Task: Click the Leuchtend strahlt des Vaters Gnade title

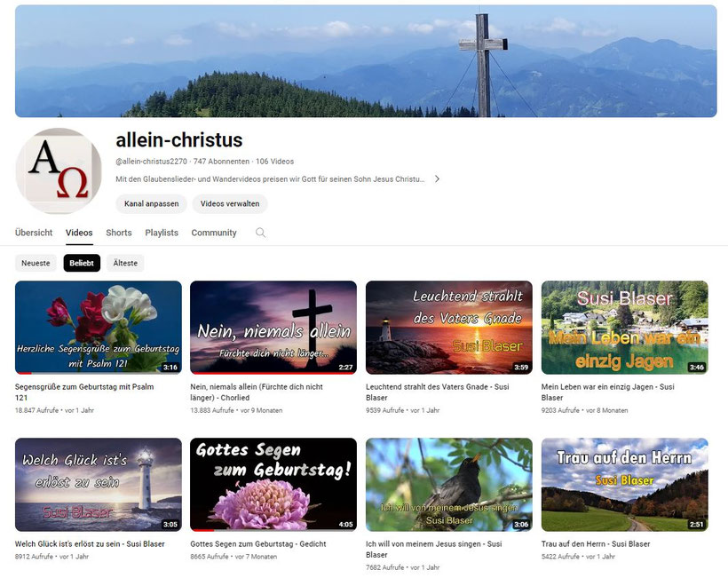Action: [x=438, y=392]
